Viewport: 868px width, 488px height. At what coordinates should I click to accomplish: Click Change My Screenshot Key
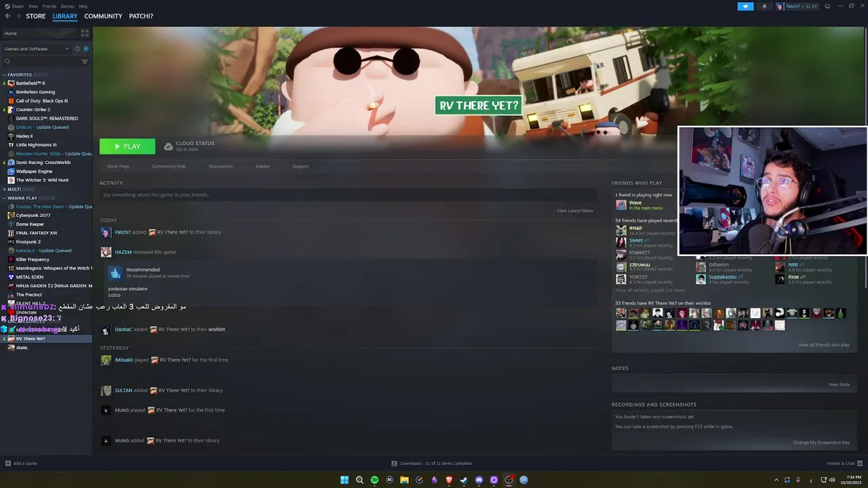coord(821,443)
